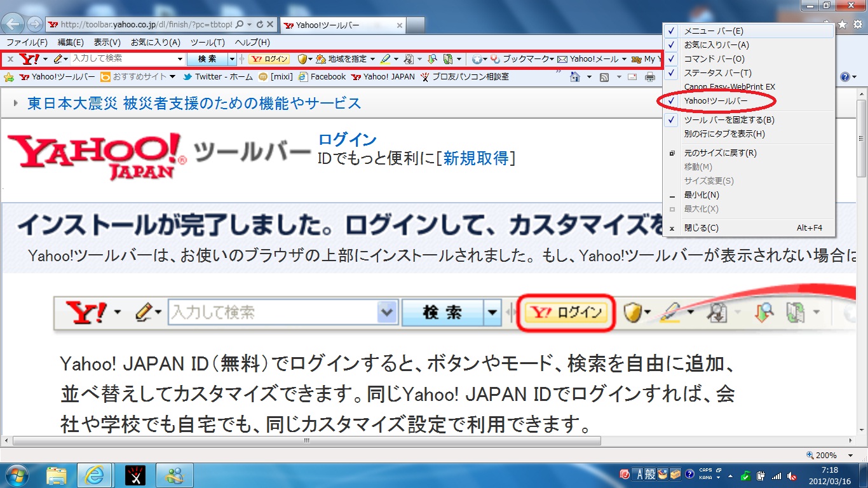Toggle ツール バーを固定する(B) option

pyautogui.click(x=749, y=119)
